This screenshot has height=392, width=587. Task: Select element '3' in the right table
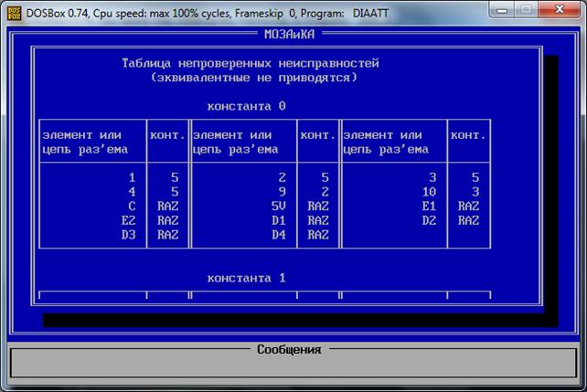point(432,177)
